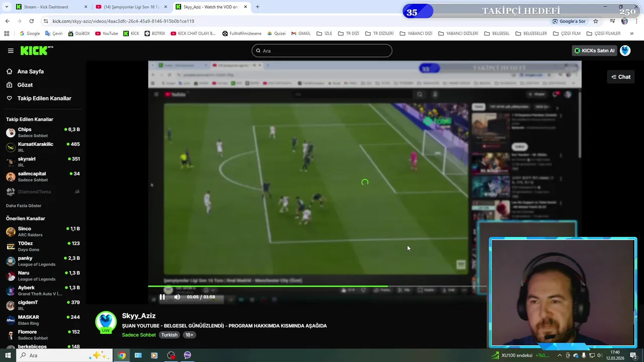Open the XU100 endeksi taskbar widget
644x362 pixels.
[x=521, y=355]
